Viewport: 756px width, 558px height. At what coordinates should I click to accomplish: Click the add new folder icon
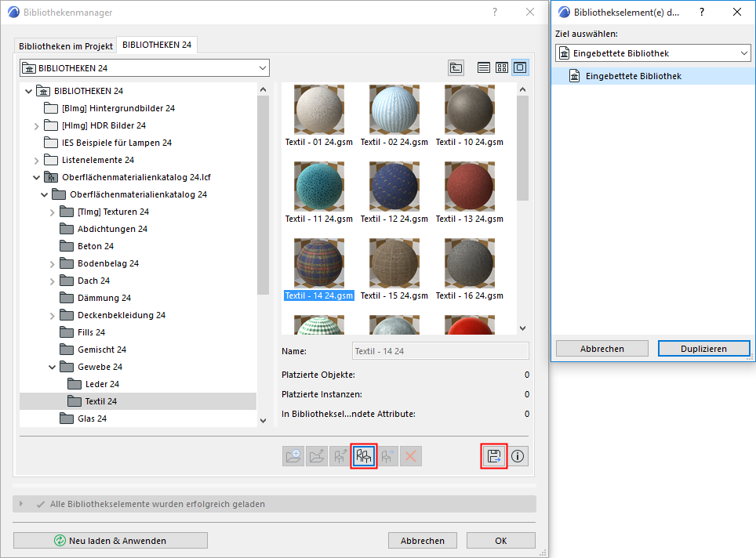(293, 456)
